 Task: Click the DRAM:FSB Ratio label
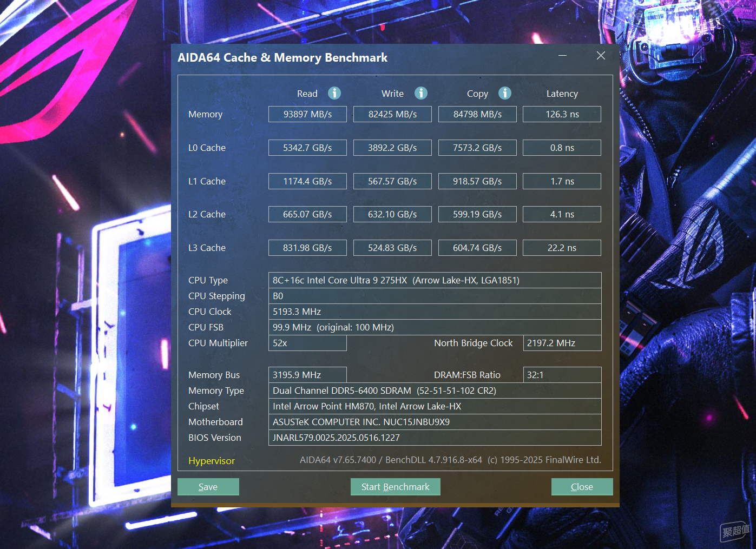point(467,375)
